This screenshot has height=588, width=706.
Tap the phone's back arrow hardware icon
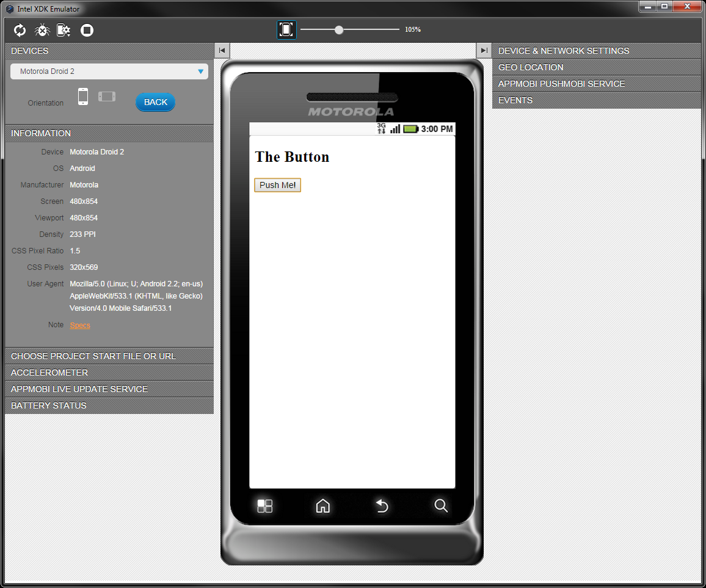[382, 506]
